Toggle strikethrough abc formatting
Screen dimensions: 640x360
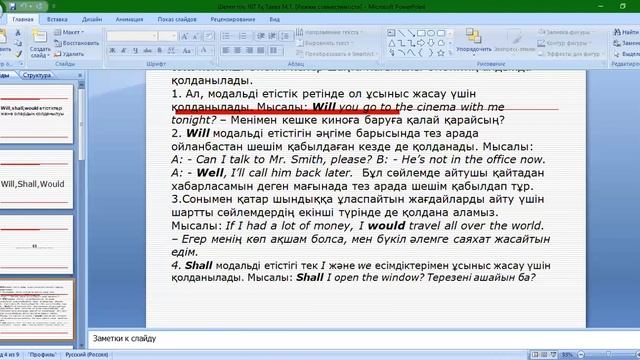coord(147,51)
